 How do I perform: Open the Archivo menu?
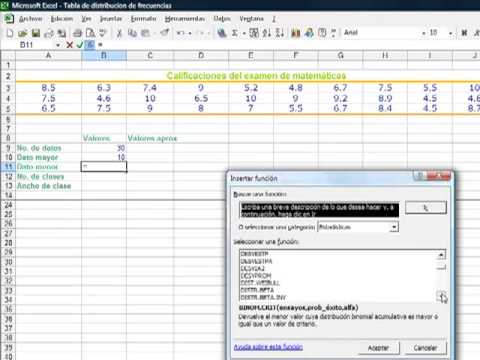click(30, 19)
